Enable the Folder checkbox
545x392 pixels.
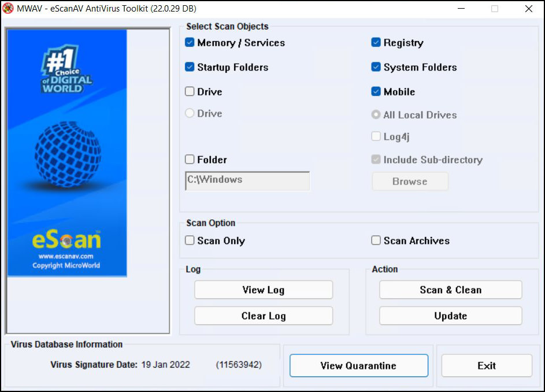190,160
